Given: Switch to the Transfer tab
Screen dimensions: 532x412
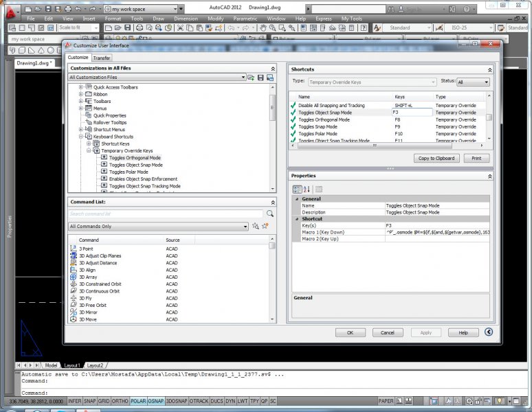Looking at the screenshot, I should (x=102, y=58).
